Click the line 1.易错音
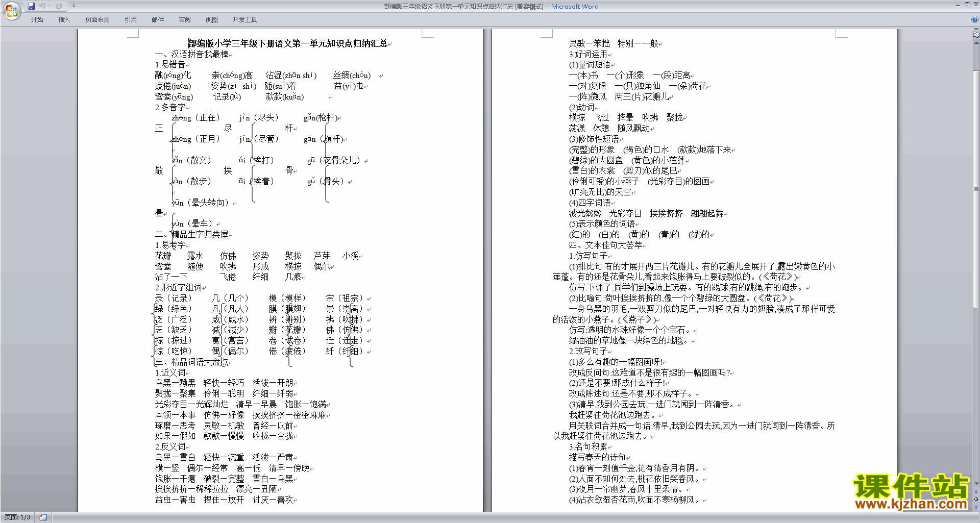This screenshot has height=523, width=980. coord(170,65)
